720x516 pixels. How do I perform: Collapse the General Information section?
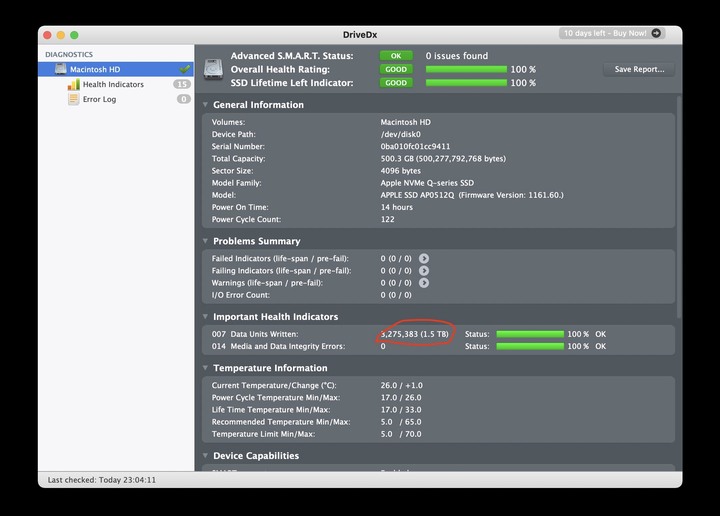pos(205,105)
